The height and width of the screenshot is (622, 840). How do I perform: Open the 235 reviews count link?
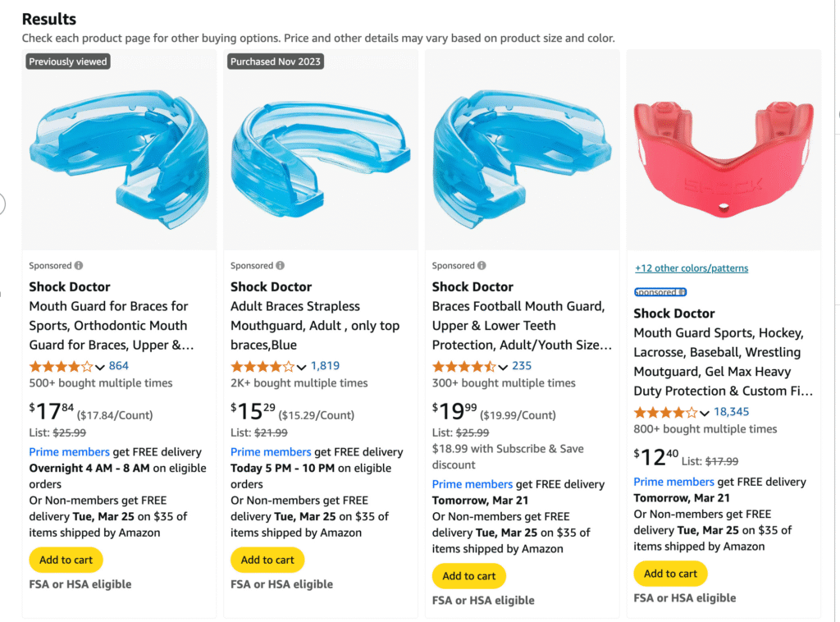click(x=522, y=366)
